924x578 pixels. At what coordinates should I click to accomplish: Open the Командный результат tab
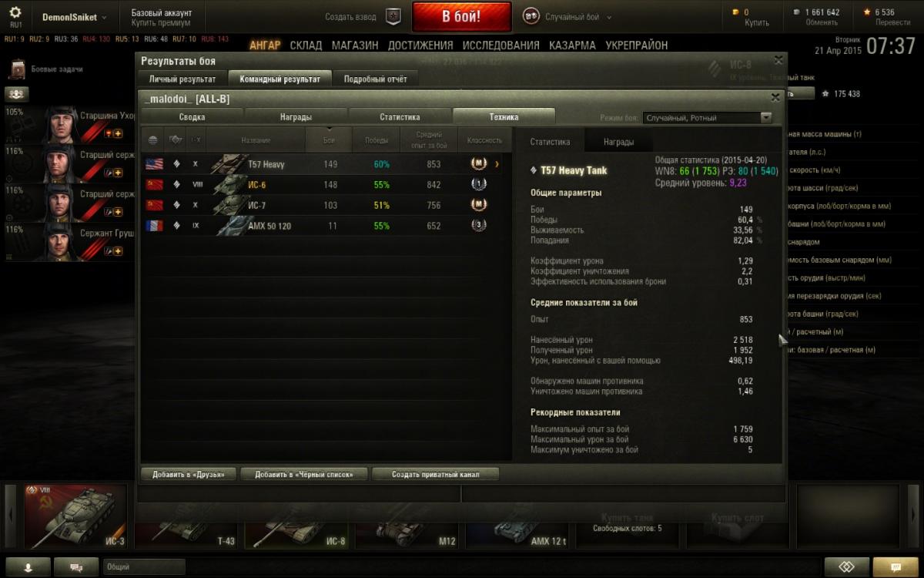tap(280, 79)
